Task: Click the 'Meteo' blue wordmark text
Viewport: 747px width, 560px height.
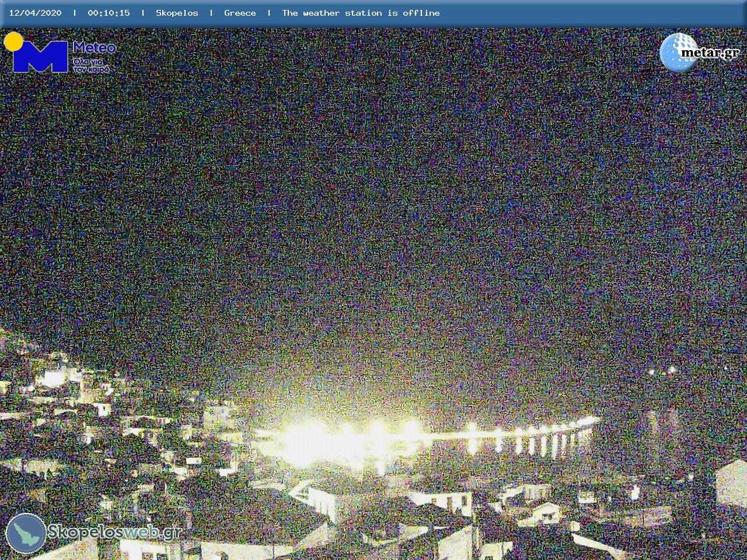Action: pos(94,48)
